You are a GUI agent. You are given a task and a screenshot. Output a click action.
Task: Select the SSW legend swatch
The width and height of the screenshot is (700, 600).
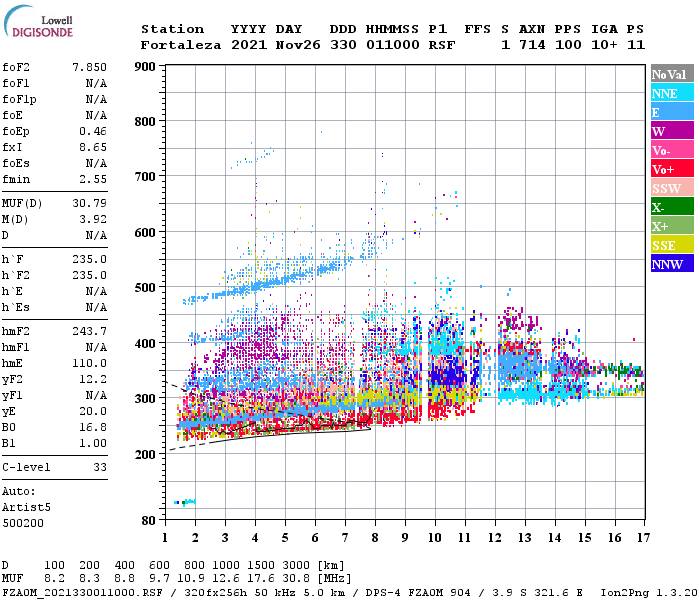(672, 188)
